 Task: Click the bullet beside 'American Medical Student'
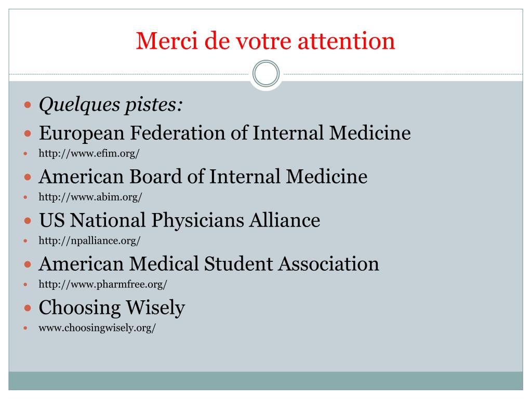point(28,264)
